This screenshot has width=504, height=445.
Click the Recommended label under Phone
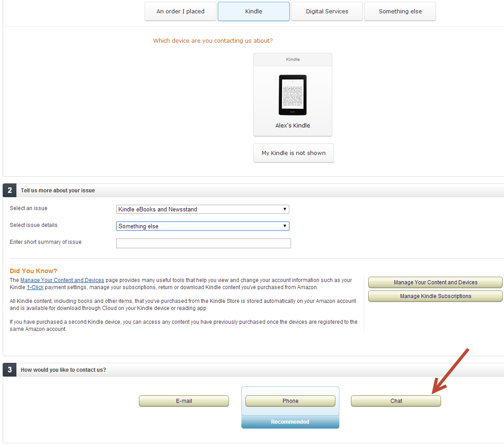click(290, 422)
